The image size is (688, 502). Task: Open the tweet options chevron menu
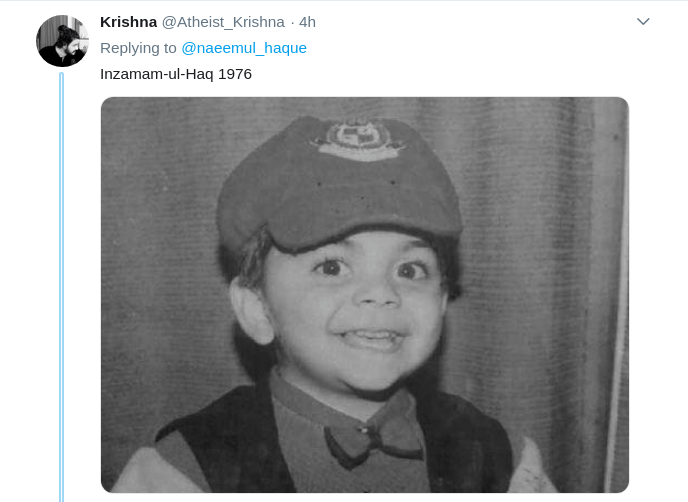pos(643,22)
